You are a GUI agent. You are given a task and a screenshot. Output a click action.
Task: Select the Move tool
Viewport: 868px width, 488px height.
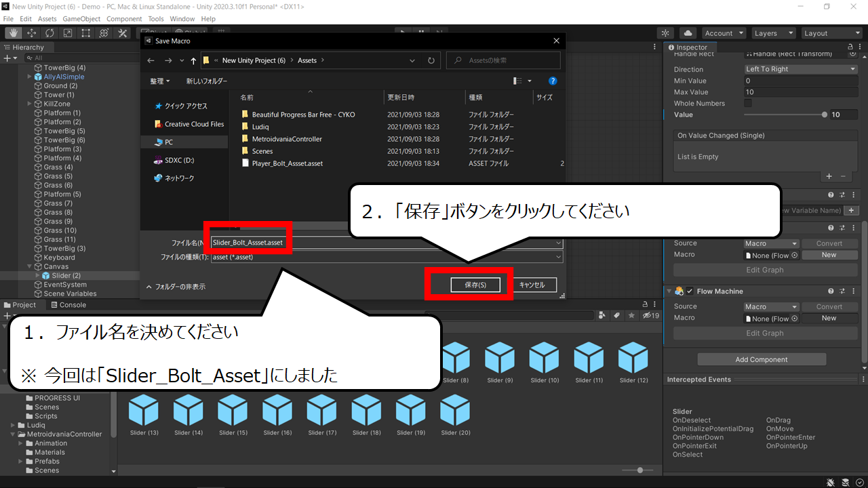pyautogui.click(x=32, y=33)
